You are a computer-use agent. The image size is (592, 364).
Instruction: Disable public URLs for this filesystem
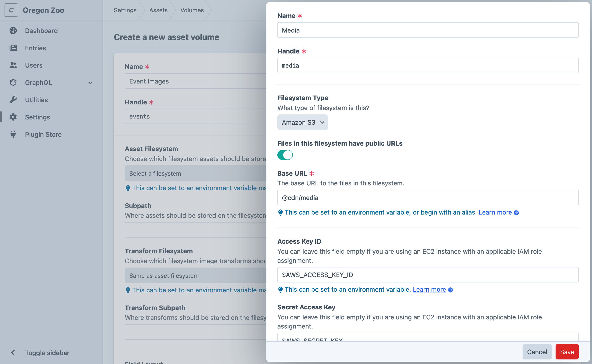coord(285,155)
